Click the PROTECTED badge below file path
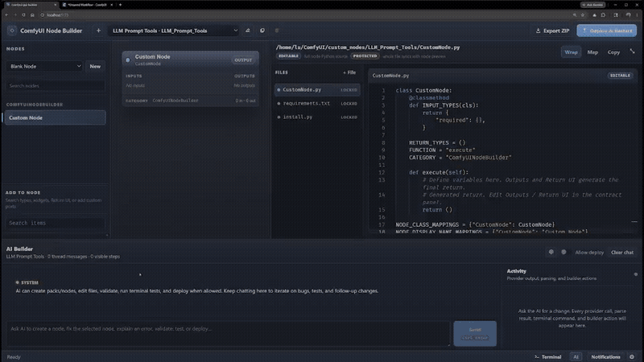644x362 pixels. point(365,56)
